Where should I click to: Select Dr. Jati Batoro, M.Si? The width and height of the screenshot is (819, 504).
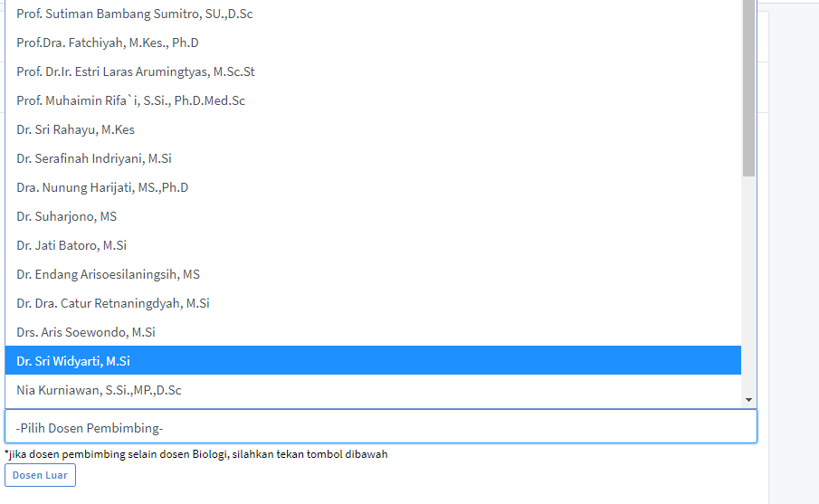click(x=71, y=245)
